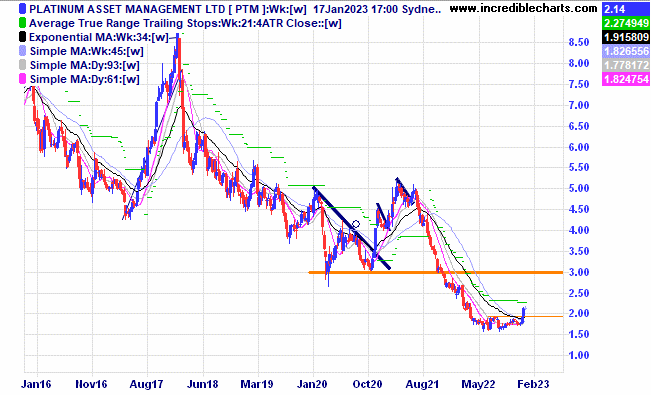Click the 4.00 price axis label

pos(579,230)
